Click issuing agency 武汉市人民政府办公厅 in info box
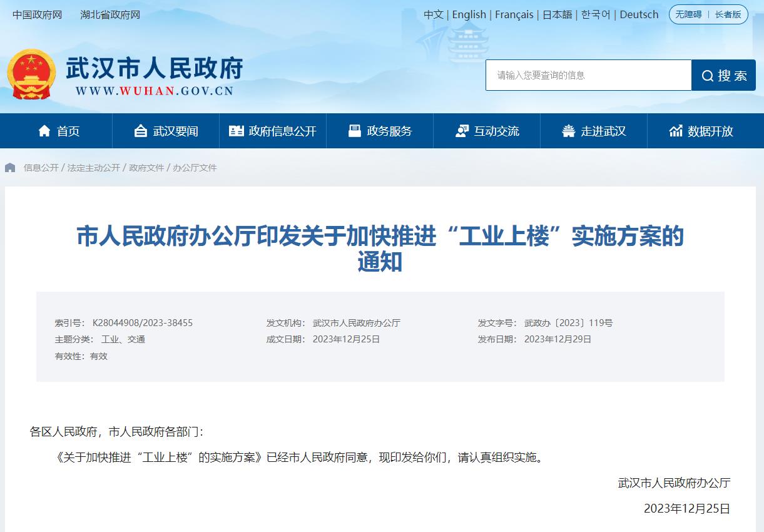Screen dimensions: 764x532 [x=357, y=323]
